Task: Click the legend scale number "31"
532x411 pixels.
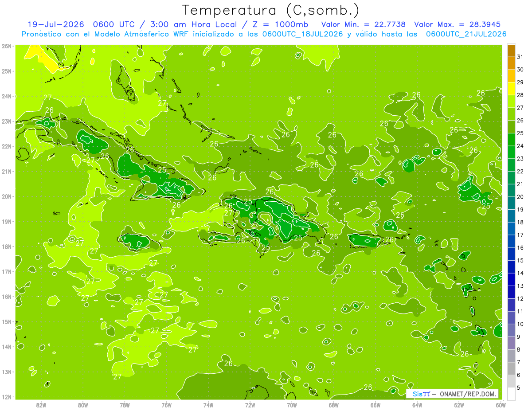Action: pyautogui.click(x=520, y=57)
